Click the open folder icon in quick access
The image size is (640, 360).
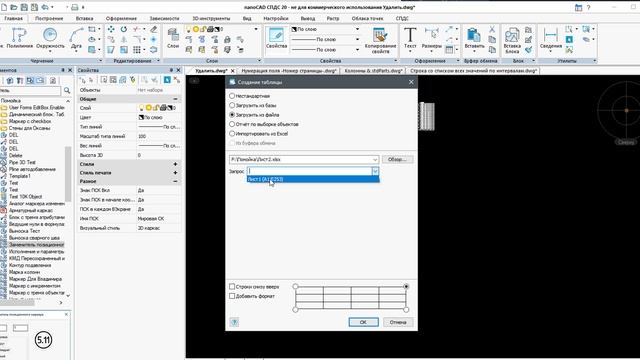[x=14, y=7]
